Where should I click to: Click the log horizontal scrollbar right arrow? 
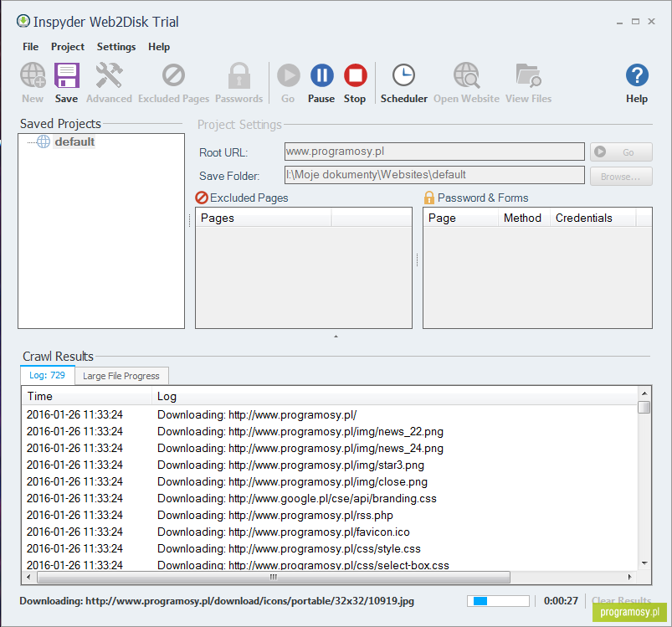[629, 577]
